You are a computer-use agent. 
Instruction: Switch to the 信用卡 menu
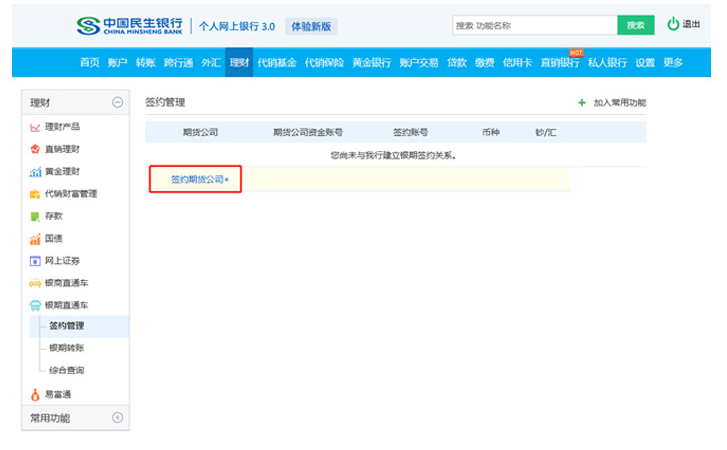515,63
